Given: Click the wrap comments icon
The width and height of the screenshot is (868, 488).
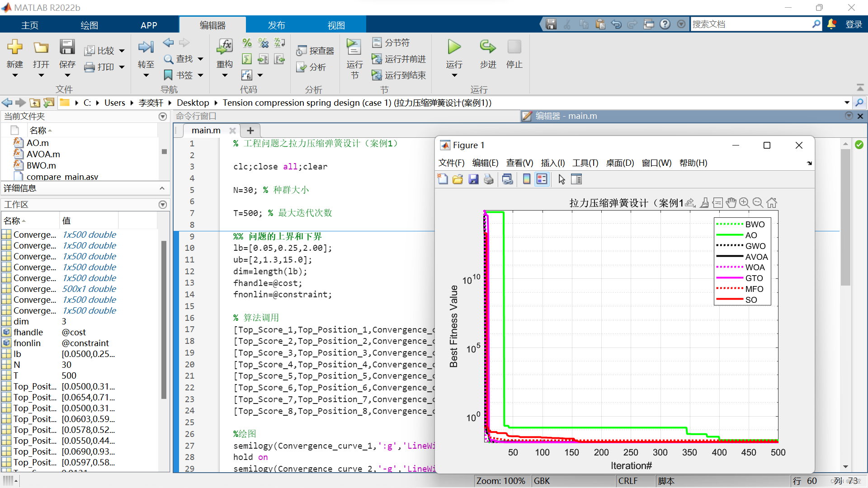Looking at the screenshot, I should click(279, 43).
